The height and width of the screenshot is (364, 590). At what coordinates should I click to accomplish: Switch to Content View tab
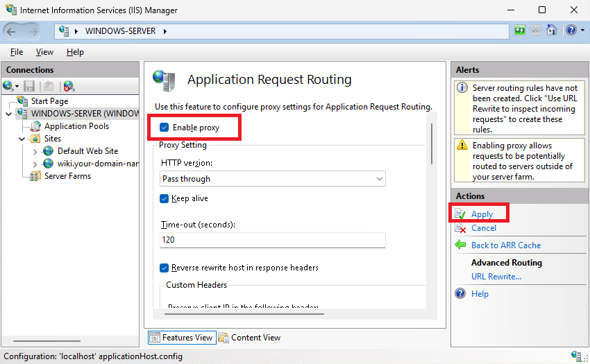(x=250, y=338)
